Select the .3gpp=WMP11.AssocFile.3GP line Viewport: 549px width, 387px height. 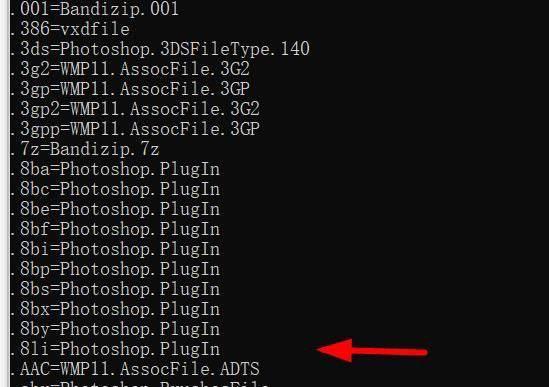tap(135, 129)
